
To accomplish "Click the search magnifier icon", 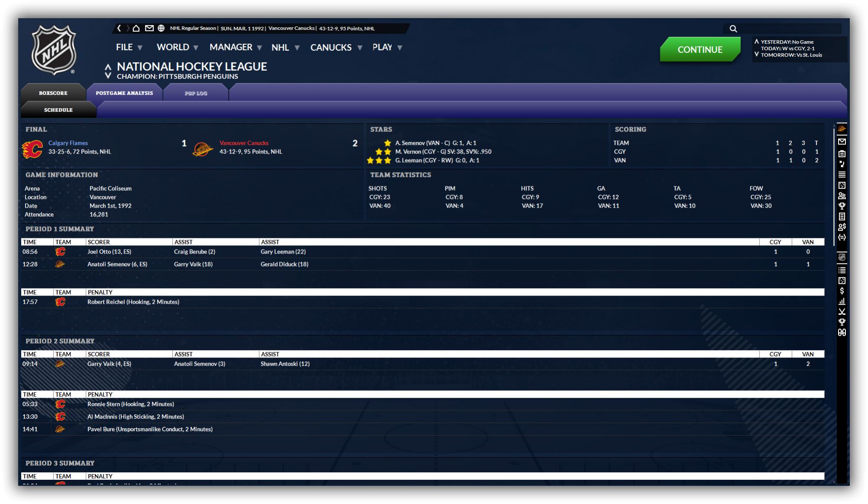I will click(x=733, y=29).
